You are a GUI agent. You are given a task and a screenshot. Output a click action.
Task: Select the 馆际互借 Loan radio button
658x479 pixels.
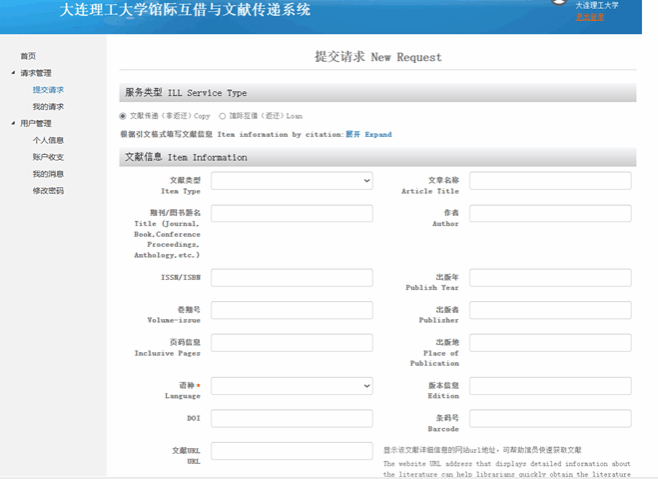pyautogui.click(x=222, y=116)
